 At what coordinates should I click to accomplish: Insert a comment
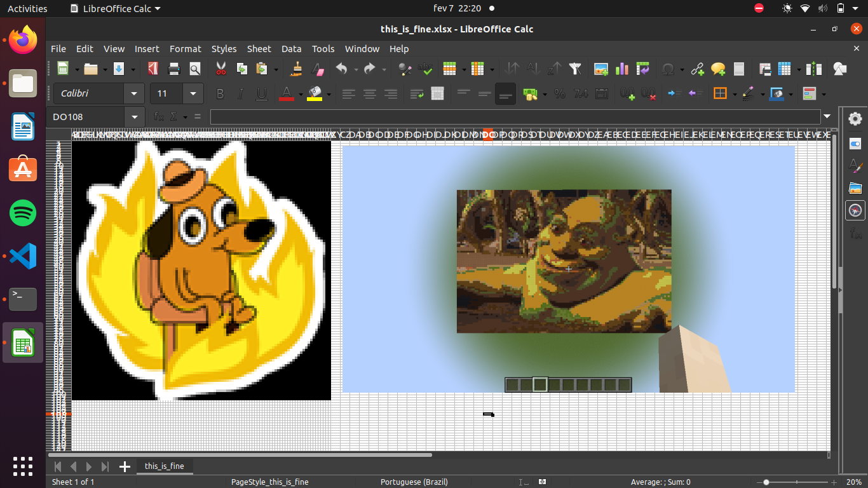[718, 69]
